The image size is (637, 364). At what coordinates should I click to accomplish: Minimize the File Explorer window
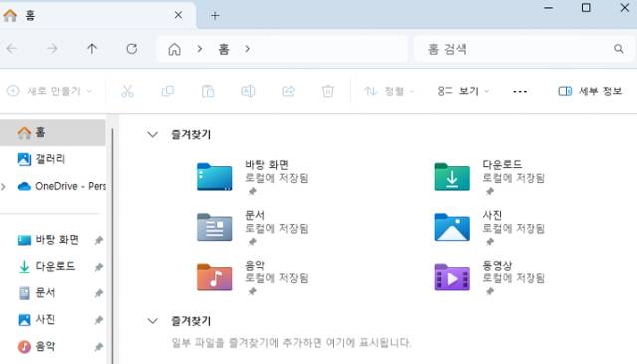point(548,8)
